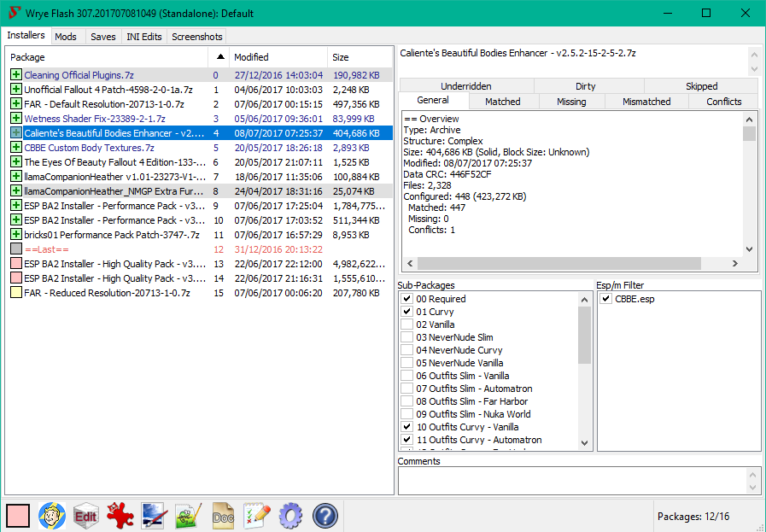The height and width of the screenshot is (532, 766).
Task: Click the red splat launcher icon
Action: 120,516
